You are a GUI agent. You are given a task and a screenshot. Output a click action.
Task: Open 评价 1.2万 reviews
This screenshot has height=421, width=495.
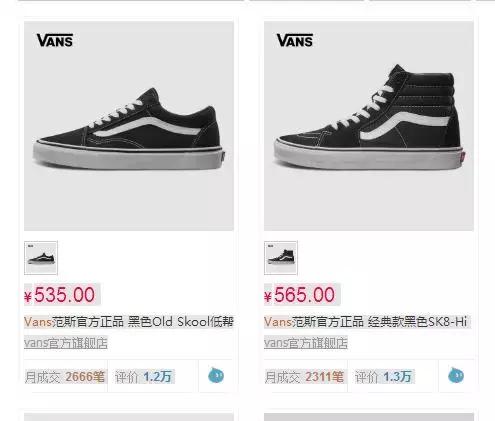click(143, 377)
